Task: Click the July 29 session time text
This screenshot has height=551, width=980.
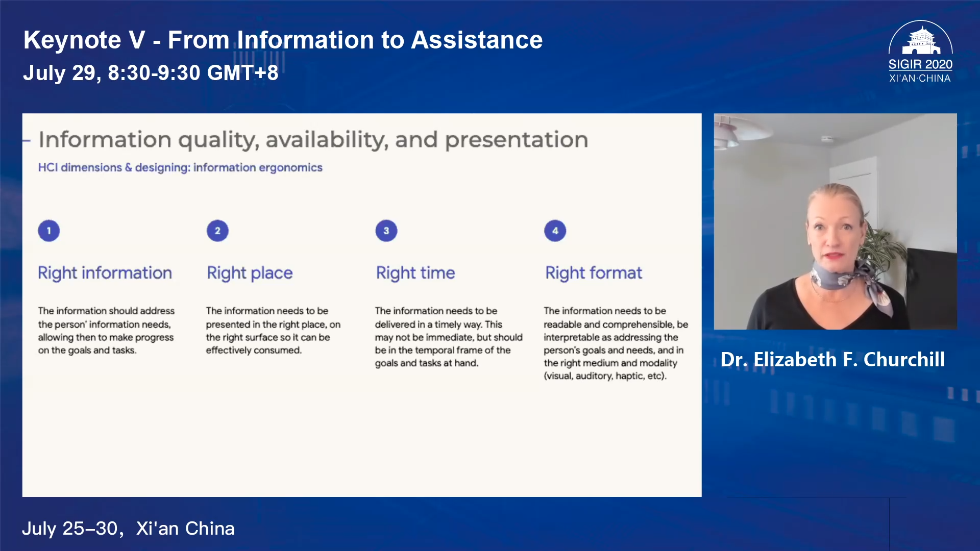Action: point(151,72)
